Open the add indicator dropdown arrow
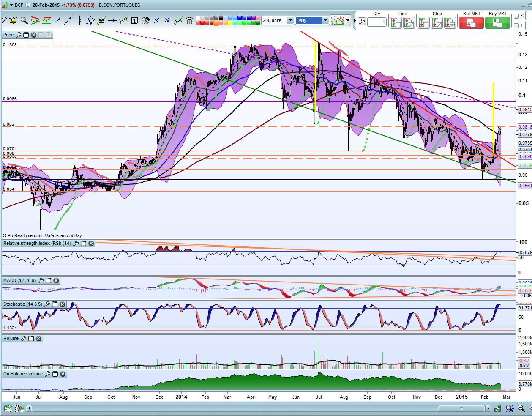Image resolution: width=532 pixels, height=416 pixels. [x=348, y=20]
